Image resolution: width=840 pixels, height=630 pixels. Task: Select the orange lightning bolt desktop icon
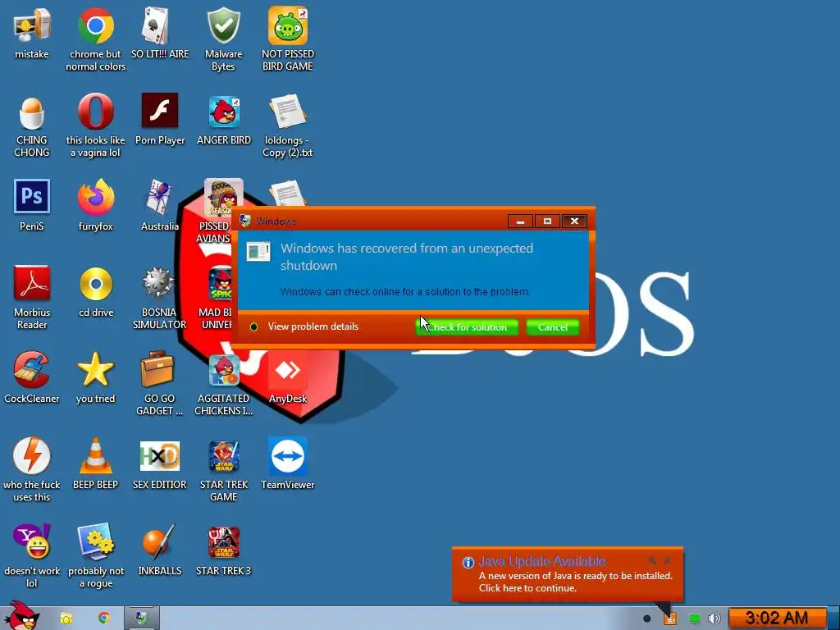32,456
